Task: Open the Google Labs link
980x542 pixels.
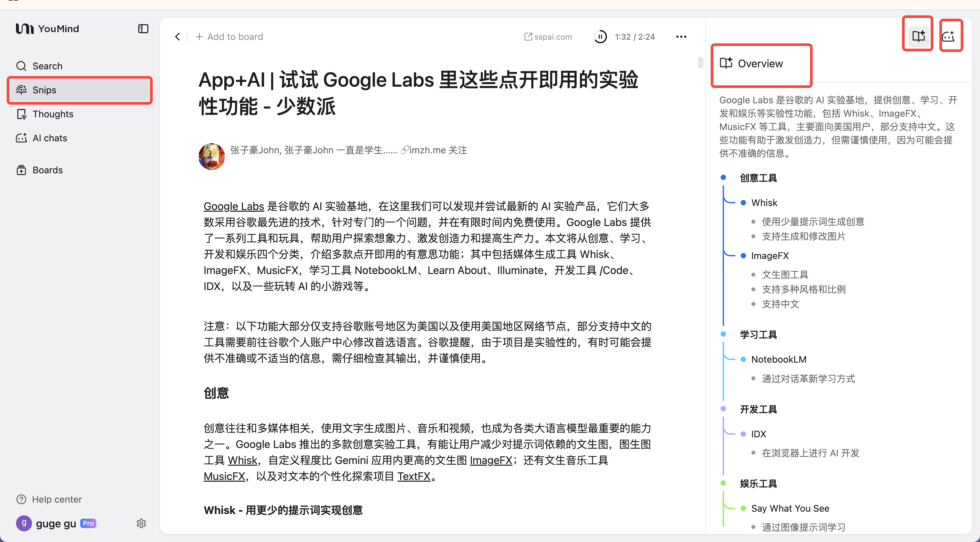Action: [234, 206]
